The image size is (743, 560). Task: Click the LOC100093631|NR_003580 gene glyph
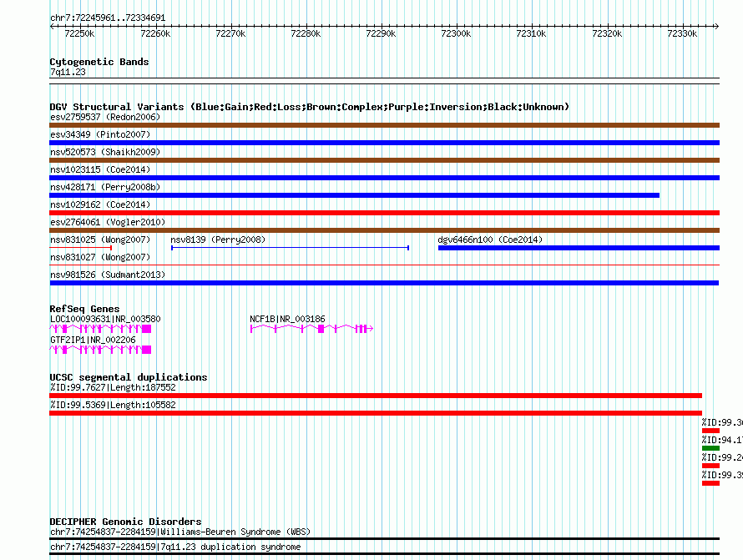100,329
